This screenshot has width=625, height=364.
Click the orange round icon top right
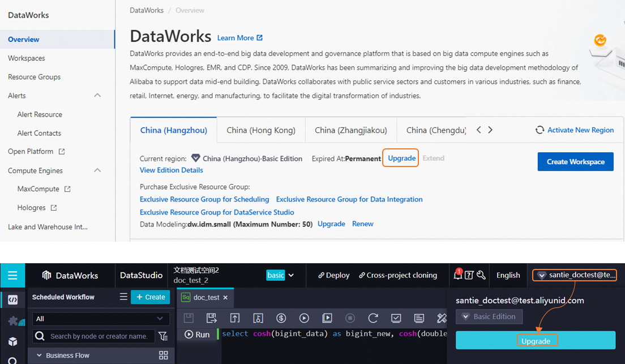pyautogui.click(x=600, y=40)
